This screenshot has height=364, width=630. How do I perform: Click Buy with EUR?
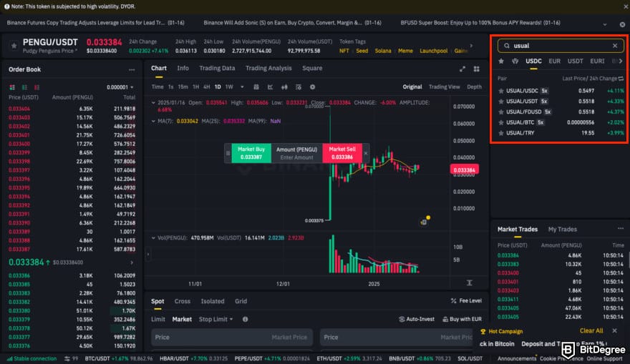(x=462, y=319)
